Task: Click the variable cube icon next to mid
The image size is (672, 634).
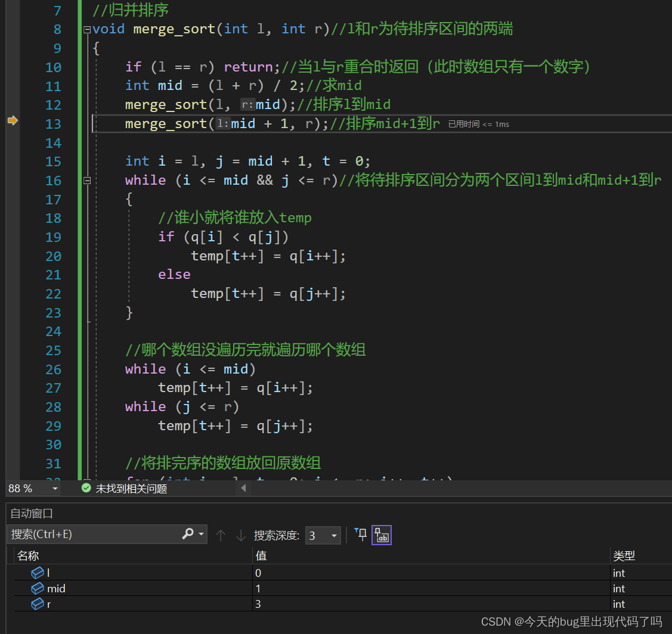Action: (38, 588)
